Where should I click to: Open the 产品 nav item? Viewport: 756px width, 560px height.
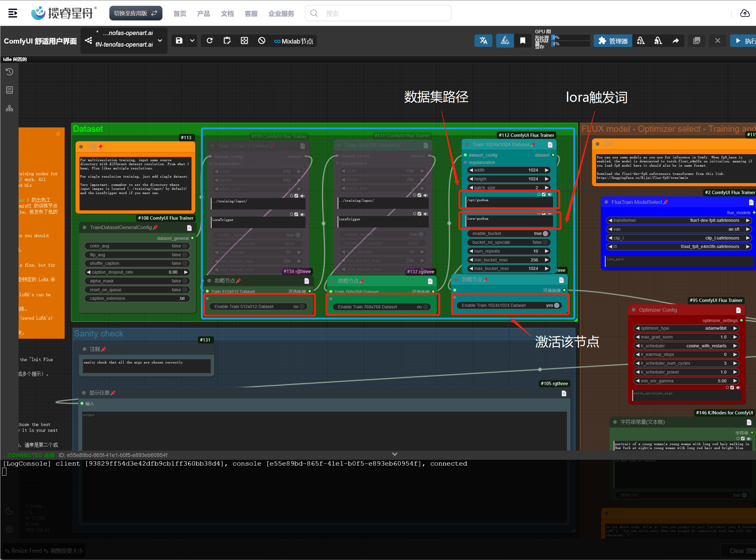click(x=204, y=14)
